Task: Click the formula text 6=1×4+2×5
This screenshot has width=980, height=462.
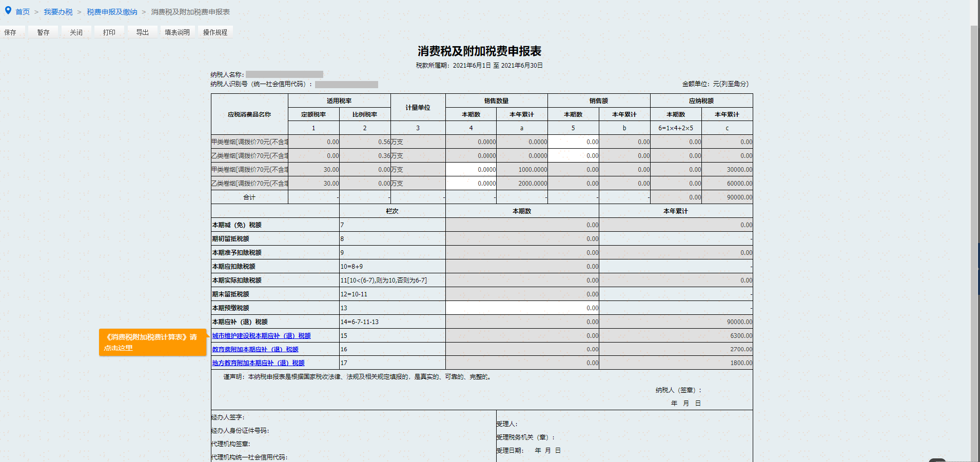Action: (676, 128)
